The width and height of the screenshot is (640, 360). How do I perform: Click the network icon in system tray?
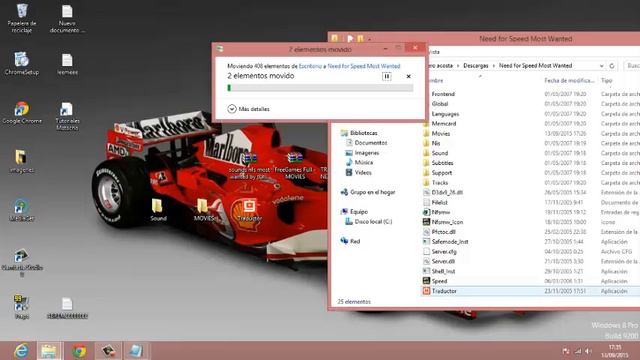[x=578, y=351]
